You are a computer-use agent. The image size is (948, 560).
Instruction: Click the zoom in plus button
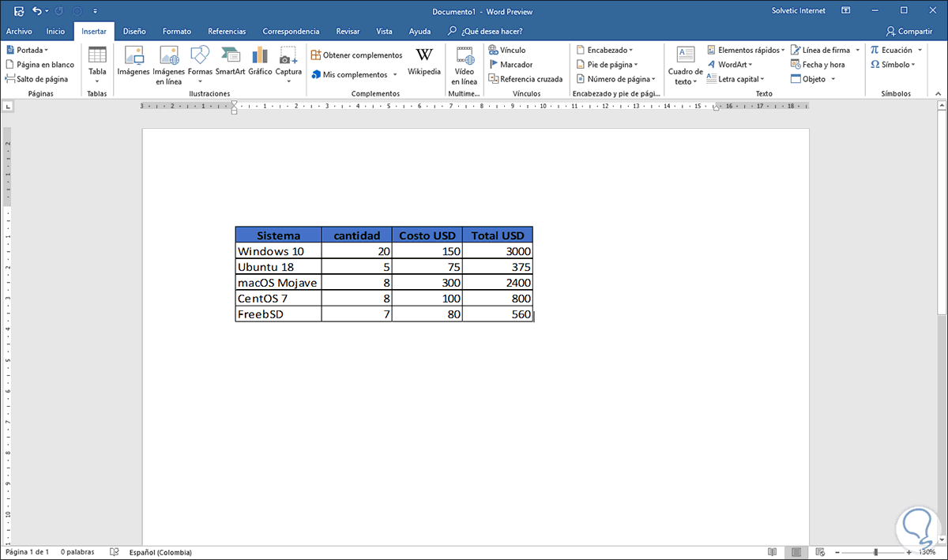909,552
